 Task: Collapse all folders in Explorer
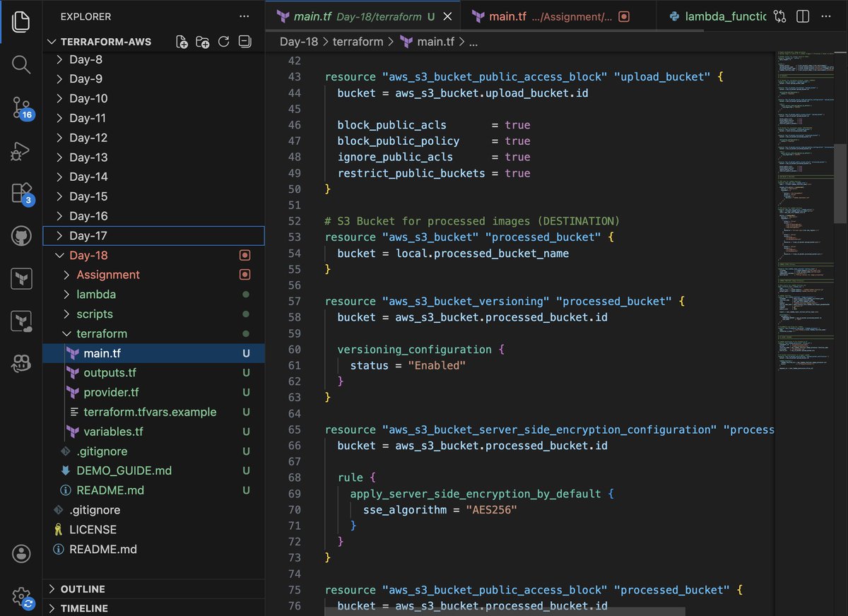tap(245, 42)
